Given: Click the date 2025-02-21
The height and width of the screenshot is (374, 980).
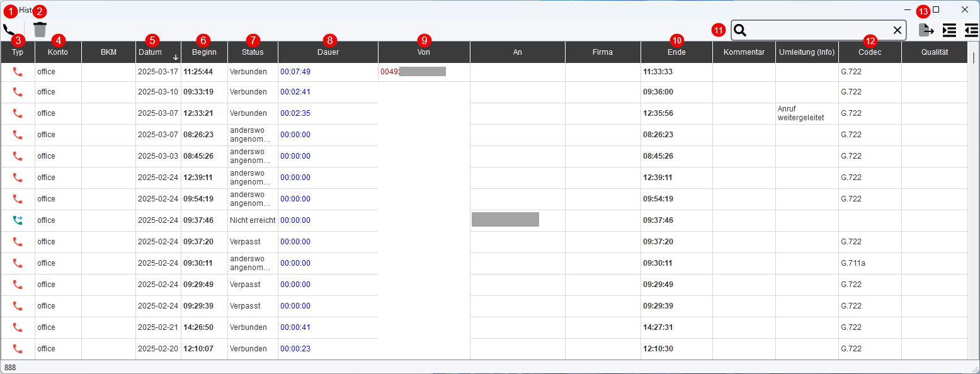Looking at the screenshot, I should click(x=158, y=327).
